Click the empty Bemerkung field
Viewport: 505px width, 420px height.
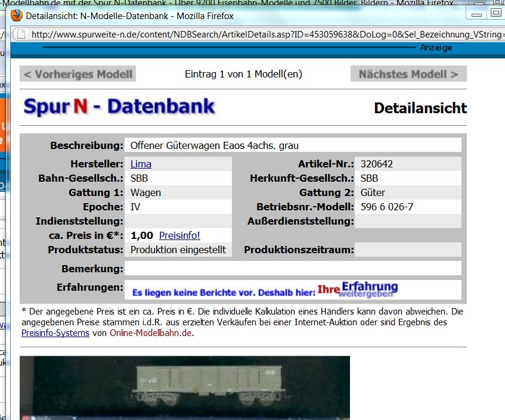[292, 269]
